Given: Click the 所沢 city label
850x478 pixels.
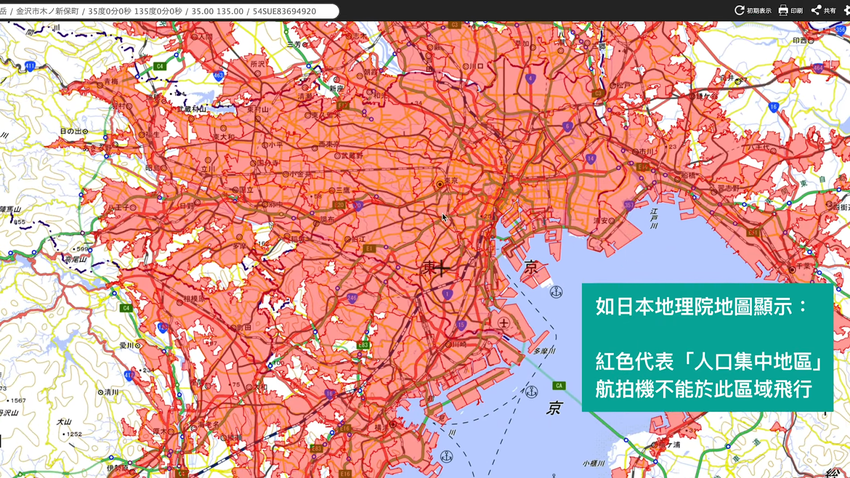Looking at the screenshot, I should pos(261,63).
